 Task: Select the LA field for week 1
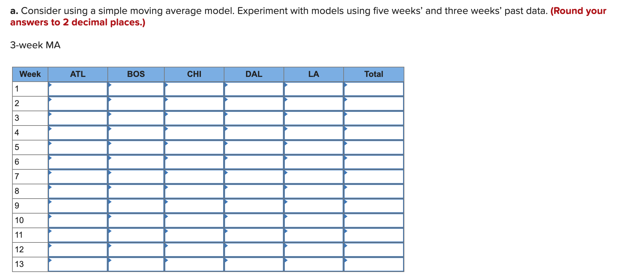coord(314,89)
